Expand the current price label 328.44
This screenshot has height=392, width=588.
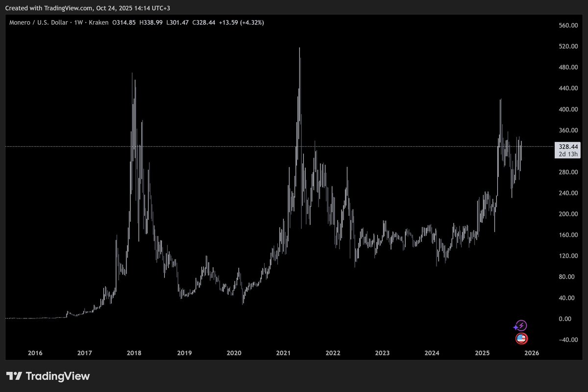568,146
